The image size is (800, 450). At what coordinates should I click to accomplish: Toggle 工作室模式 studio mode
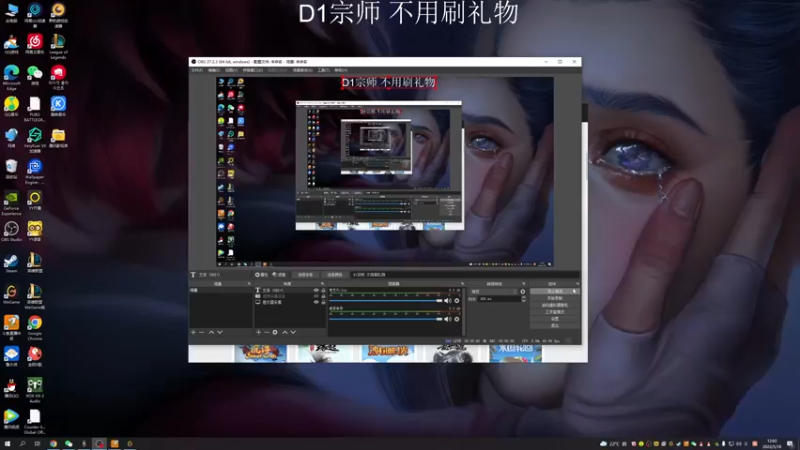coord(555,312)
